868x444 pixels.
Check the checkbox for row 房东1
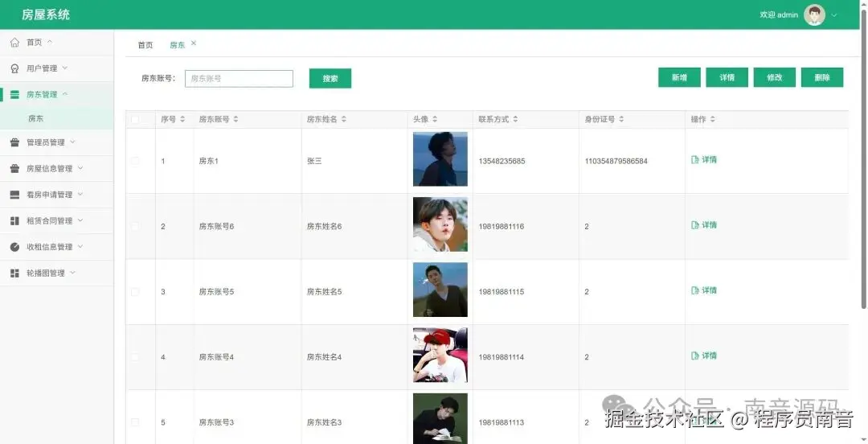click(x=135, y=162)
